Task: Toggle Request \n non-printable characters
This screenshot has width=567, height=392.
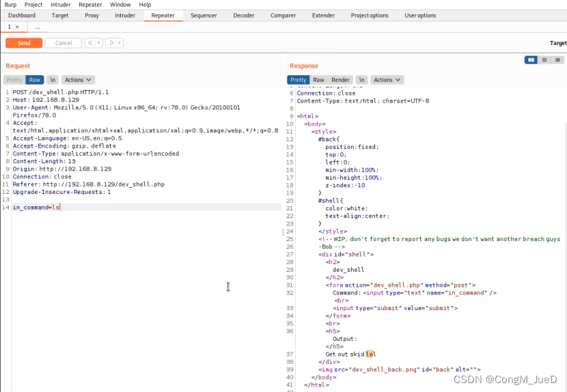Action: coord(53,80)
